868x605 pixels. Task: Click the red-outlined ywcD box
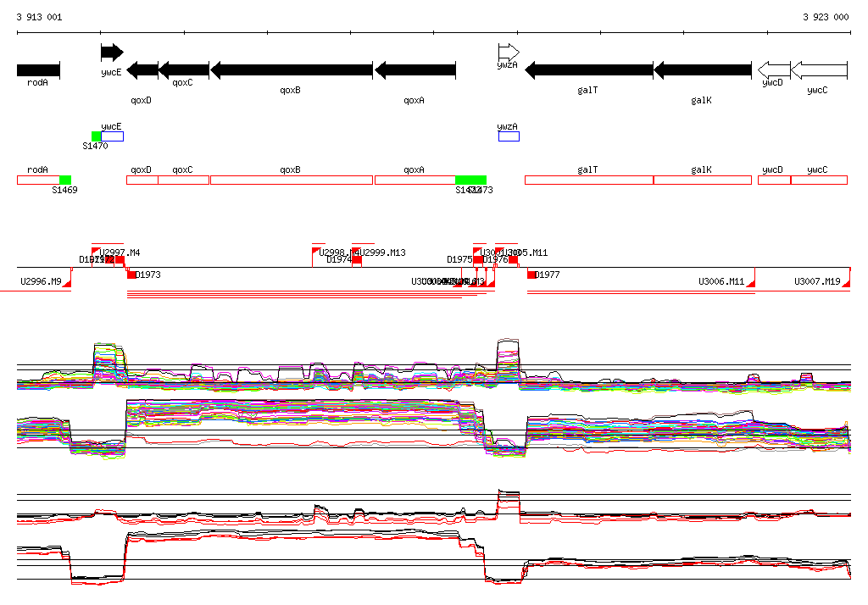point(774,180)
